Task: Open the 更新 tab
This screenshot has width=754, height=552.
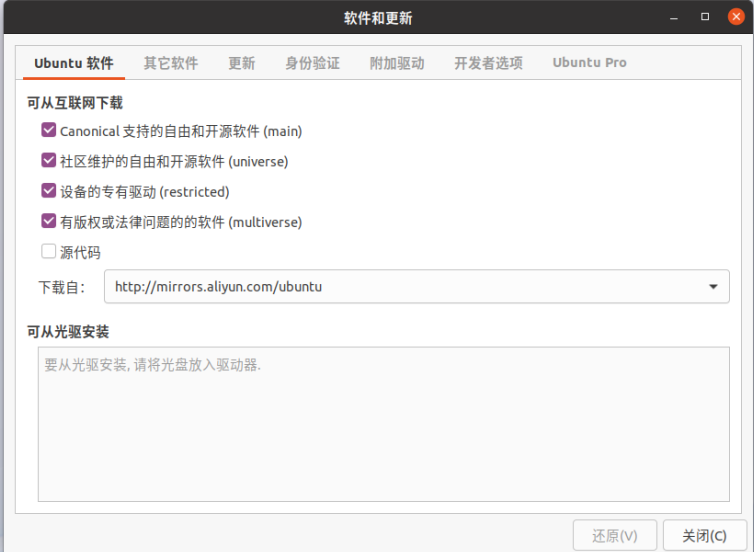Action: click(241, 63)
